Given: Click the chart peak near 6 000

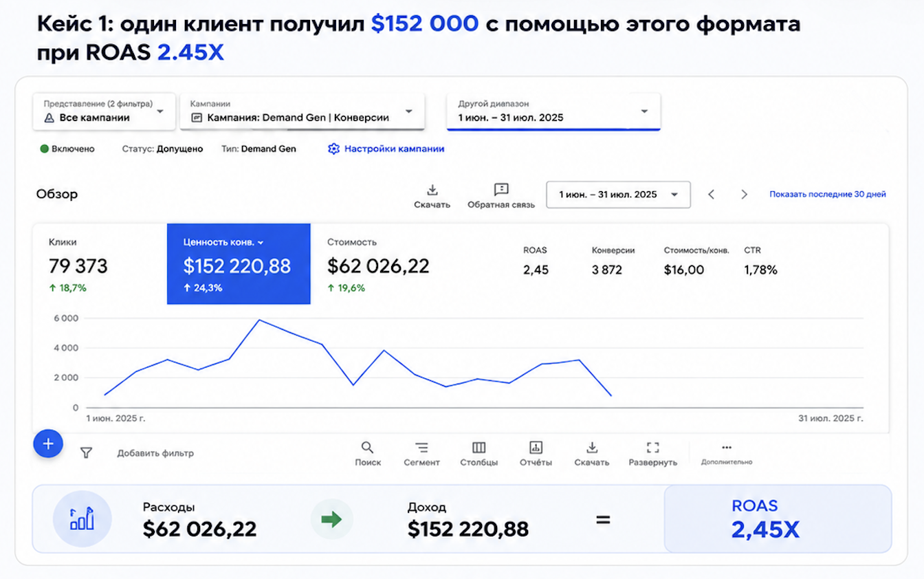Looking at the screenshot, I should (x=259, y=320).
